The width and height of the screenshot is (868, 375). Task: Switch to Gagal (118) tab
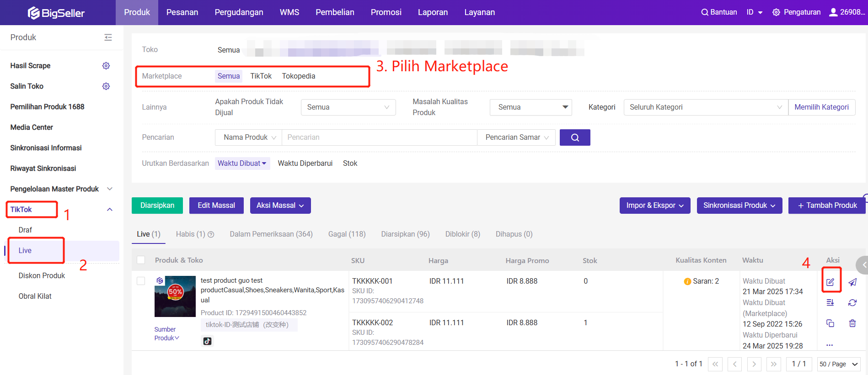pyautogui.click(x=347, y=234)
